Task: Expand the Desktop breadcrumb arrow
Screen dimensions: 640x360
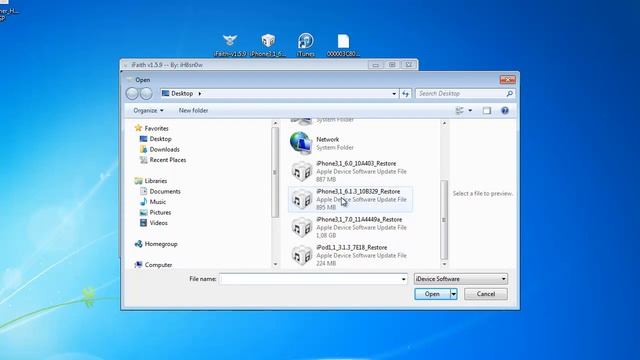Action: pos(200,93)
